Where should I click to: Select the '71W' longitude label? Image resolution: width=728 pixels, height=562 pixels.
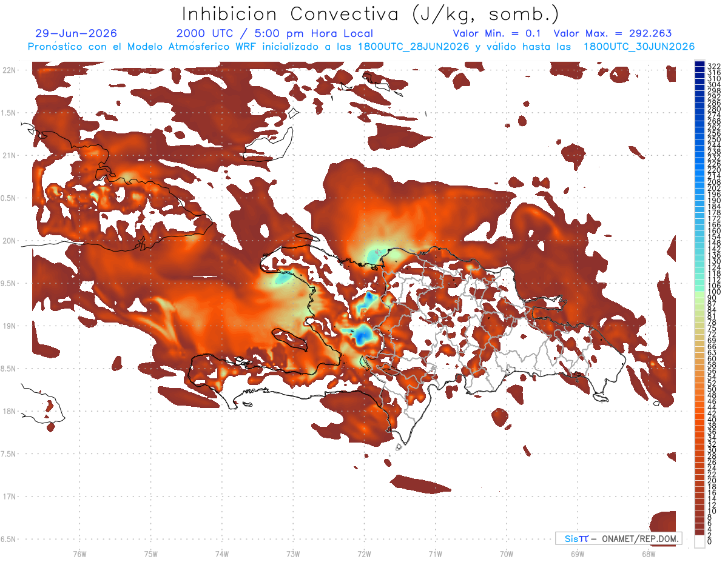tap(435, 554)
